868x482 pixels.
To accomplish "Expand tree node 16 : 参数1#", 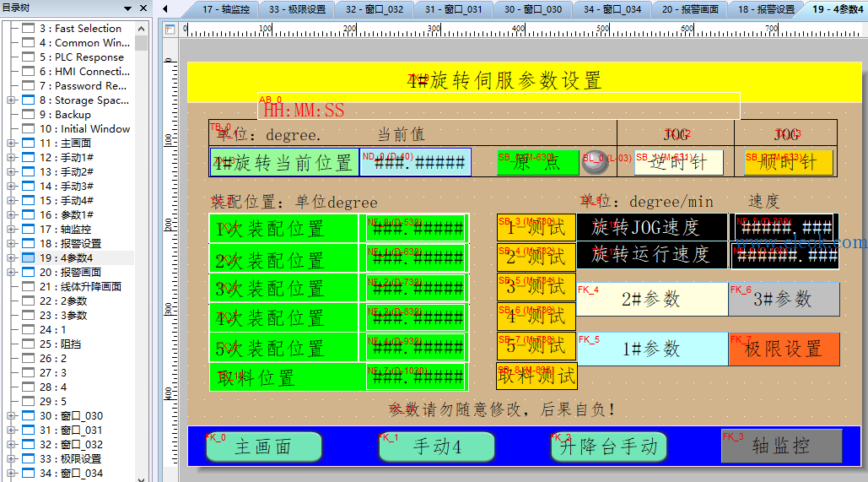I will coord(11,215).
